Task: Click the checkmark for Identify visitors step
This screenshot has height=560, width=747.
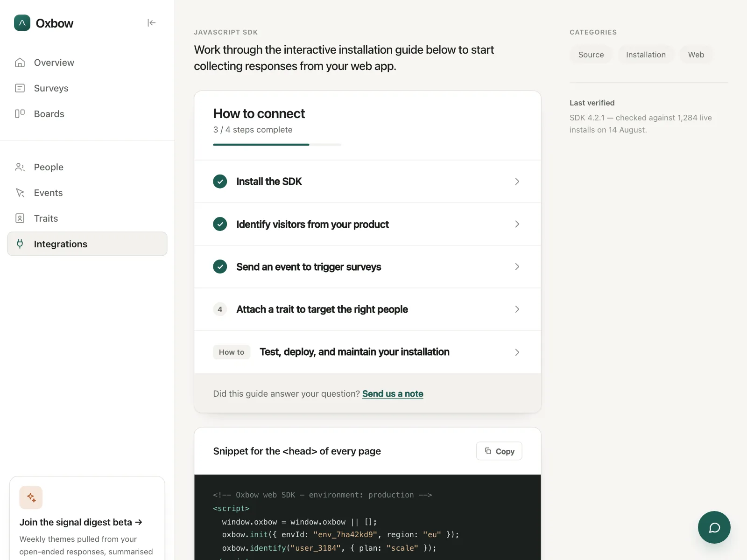Action: coord(220,224)
